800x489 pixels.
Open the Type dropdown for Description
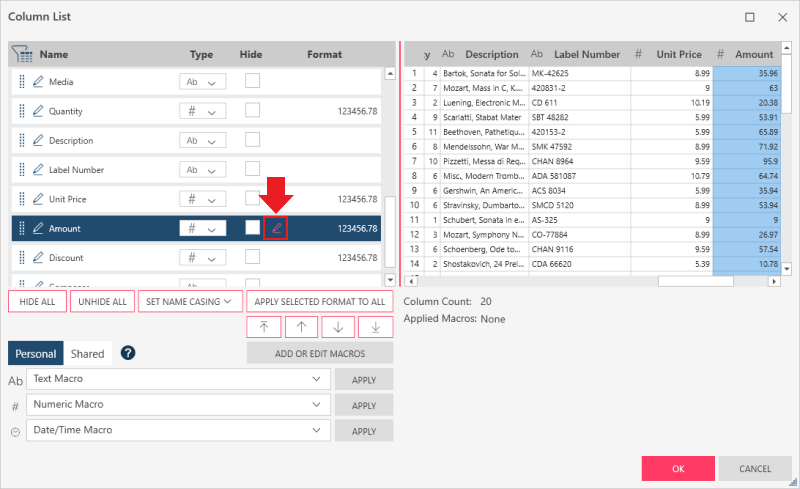click(203, 140)
